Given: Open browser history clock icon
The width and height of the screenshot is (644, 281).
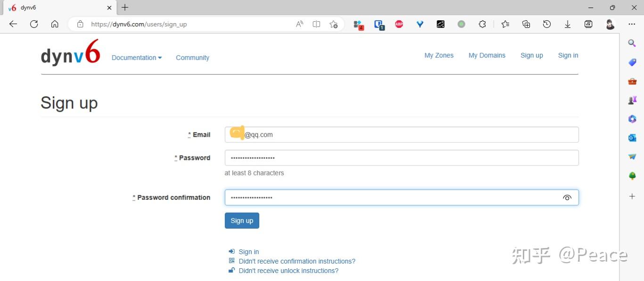Looking at the screenshot, I should 547,24.
